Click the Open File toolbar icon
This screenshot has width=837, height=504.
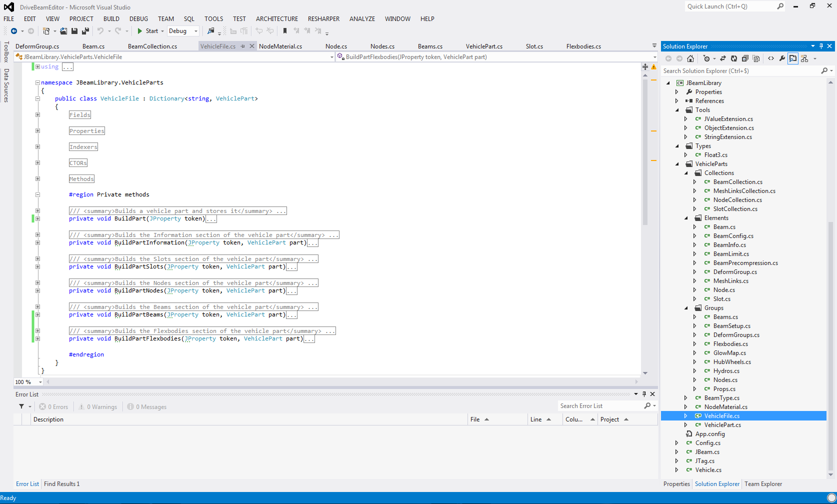point(63,31)
